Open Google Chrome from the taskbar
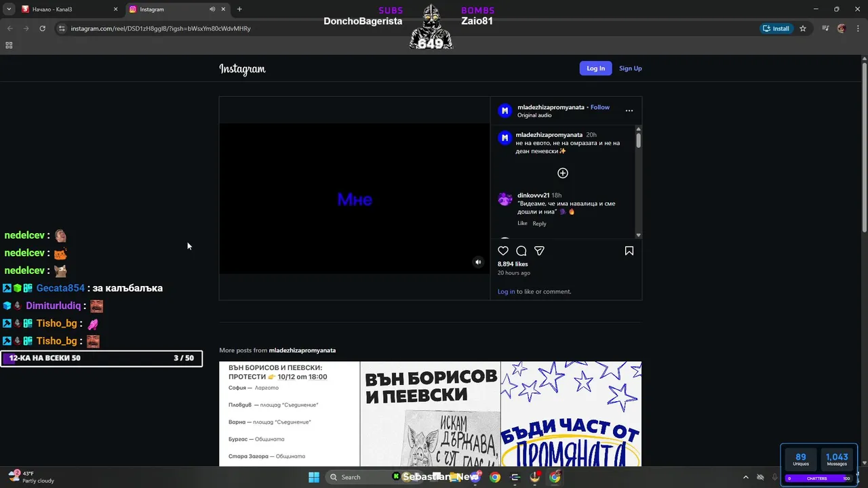868x488 pixels. click(495, 477)
